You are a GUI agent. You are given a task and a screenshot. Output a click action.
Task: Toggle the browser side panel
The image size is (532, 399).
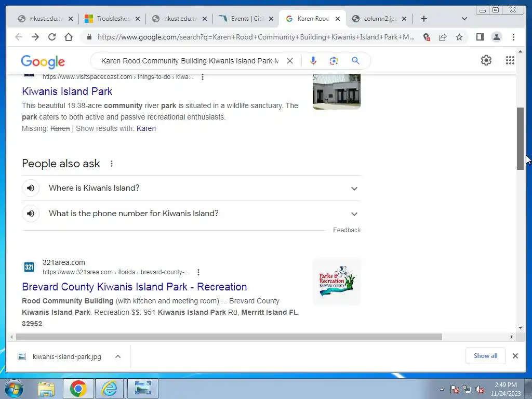click(480, 37)
